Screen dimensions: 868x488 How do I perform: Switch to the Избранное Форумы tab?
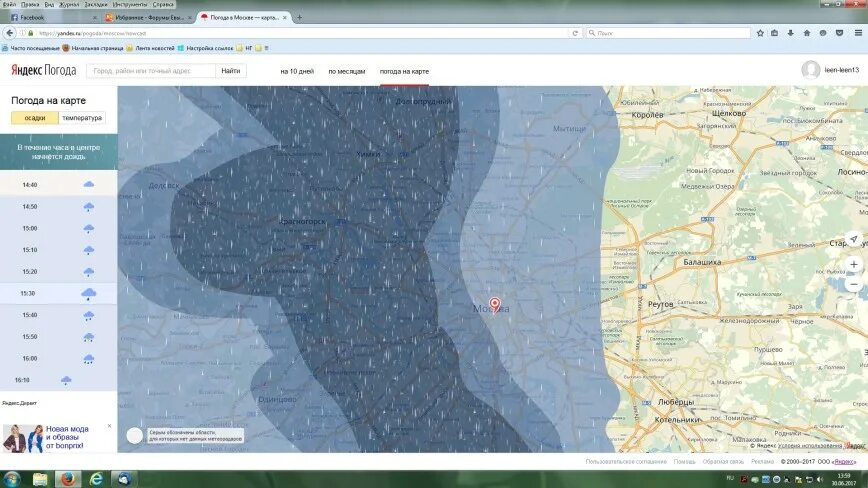coord(148,18)
